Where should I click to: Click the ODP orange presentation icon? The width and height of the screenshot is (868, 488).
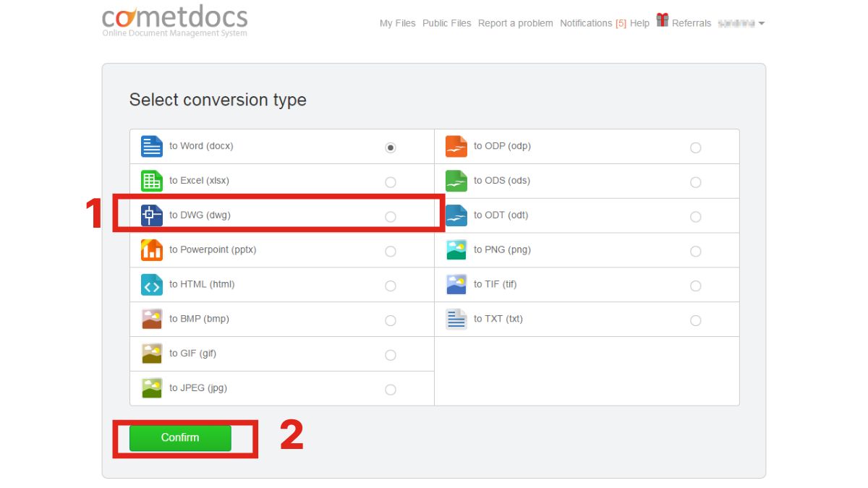(x=456, y=146)
